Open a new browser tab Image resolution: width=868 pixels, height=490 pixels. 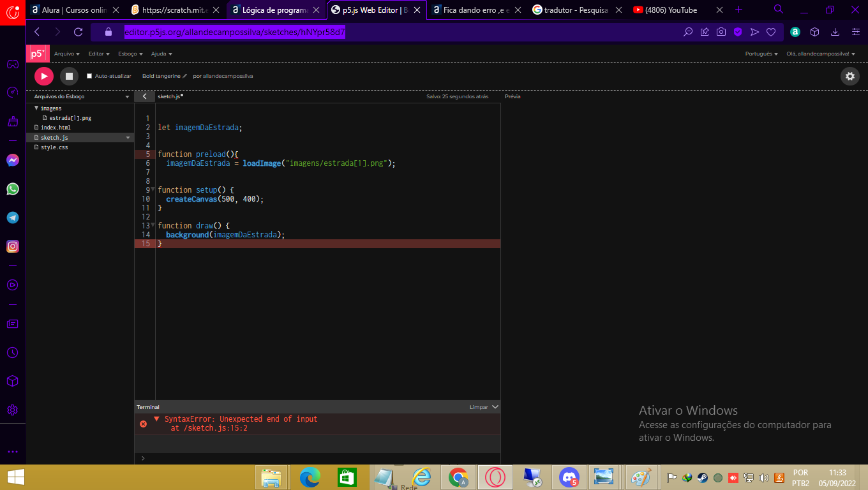(x=739, y=10)
